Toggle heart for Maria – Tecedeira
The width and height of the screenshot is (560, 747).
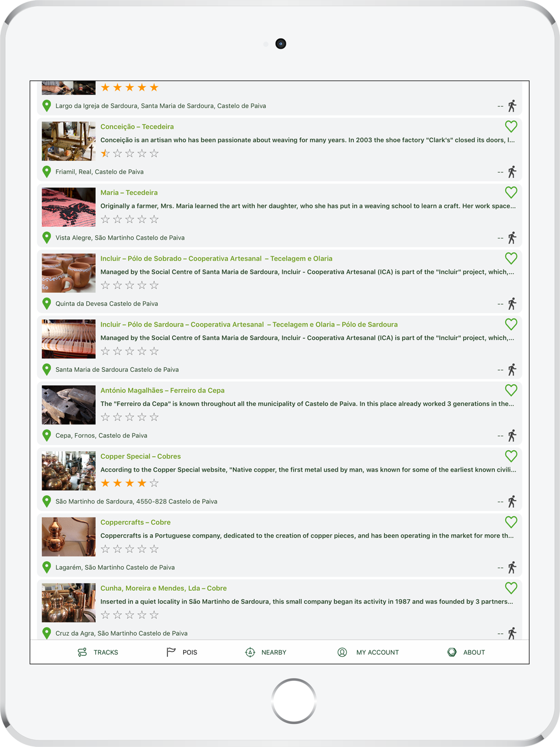511,193
